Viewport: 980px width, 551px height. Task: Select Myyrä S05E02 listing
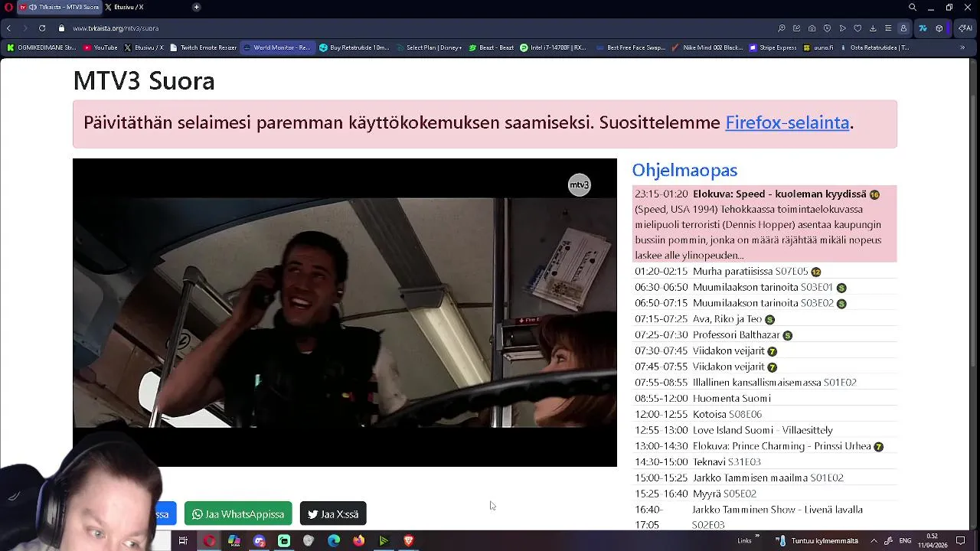(x=764, y=494)
